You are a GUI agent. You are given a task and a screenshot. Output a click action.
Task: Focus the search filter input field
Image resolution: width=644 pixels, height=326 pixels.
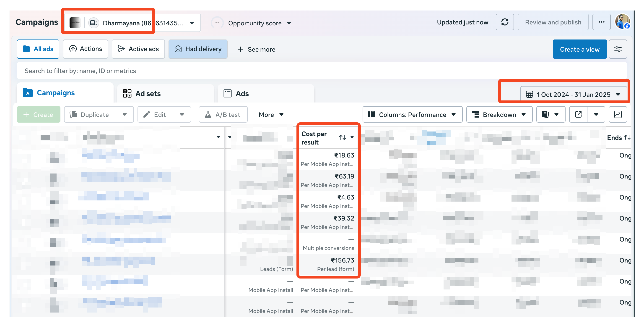click(322, 71)
